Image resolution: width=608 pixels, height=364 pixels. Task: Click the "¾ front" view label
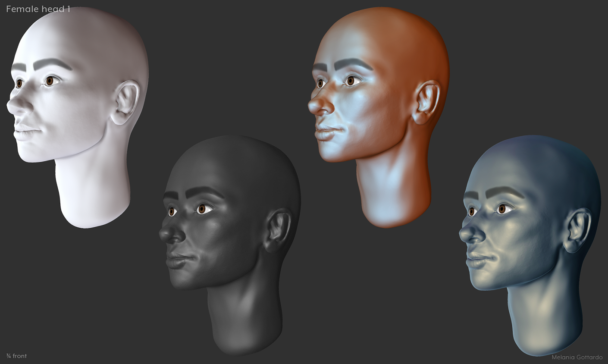pos(17,356)
